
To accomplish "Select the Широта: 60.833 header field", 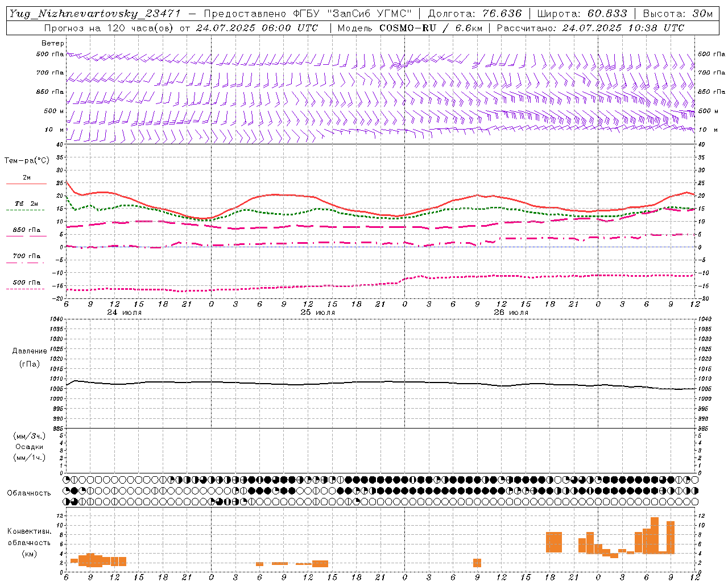I will point(582,14).
